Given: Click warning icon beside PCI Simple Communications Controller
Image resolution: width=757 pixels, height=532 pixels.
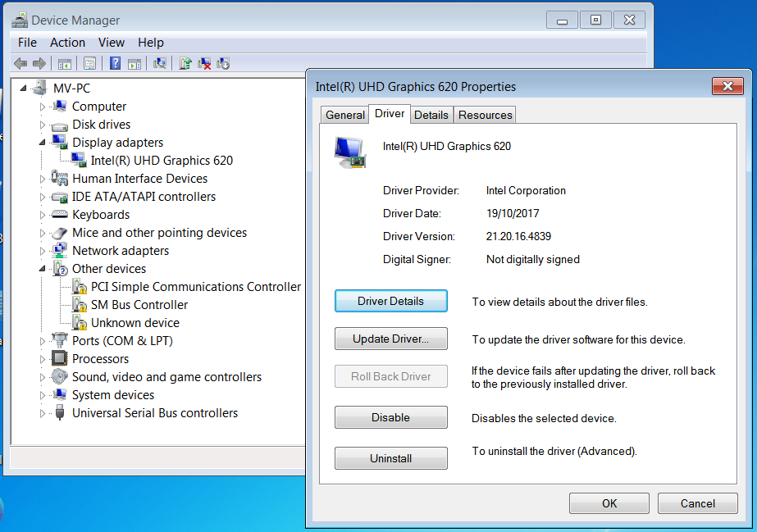Looking at the screenshot, I should click(x=80, y=287).
